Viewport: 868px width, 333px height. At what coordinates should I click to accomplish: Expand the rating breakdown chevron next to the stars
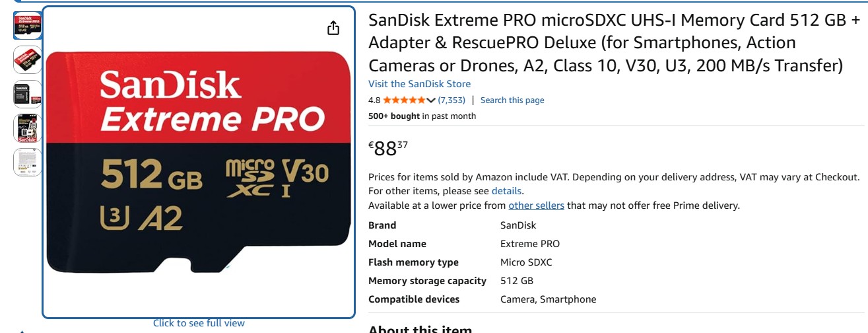pos(431,100)
